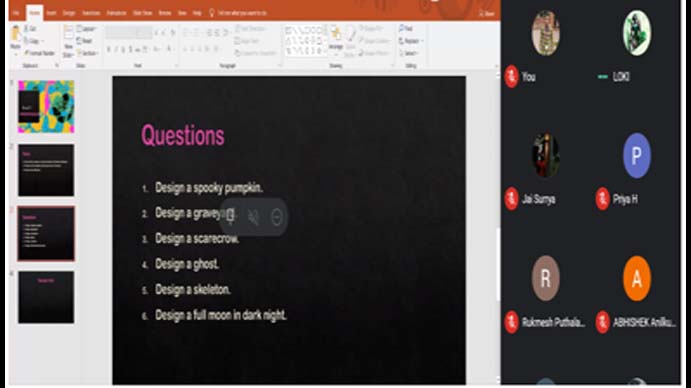Click Priya H's purple P avatar
Image resolution: width=691 pixels, height=388 pixels.
point(636,155)
